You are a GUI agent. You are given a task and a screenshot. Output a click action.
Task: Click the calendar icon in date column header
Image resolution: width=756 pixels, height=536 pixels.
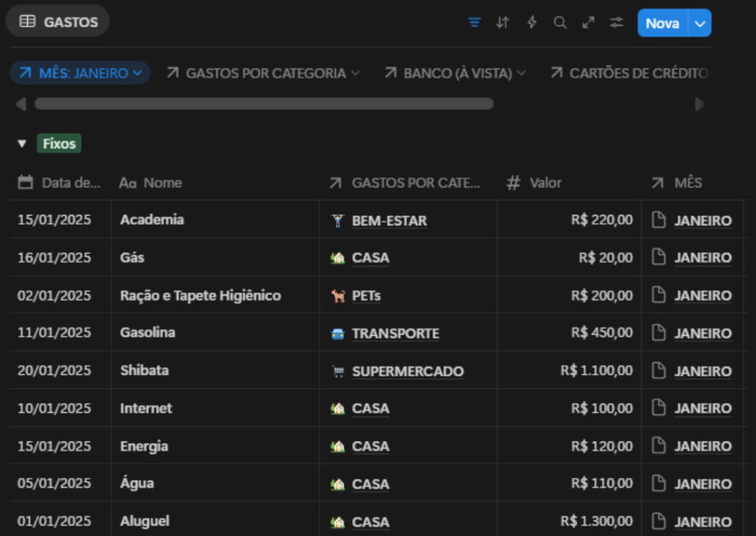(26, 182)
